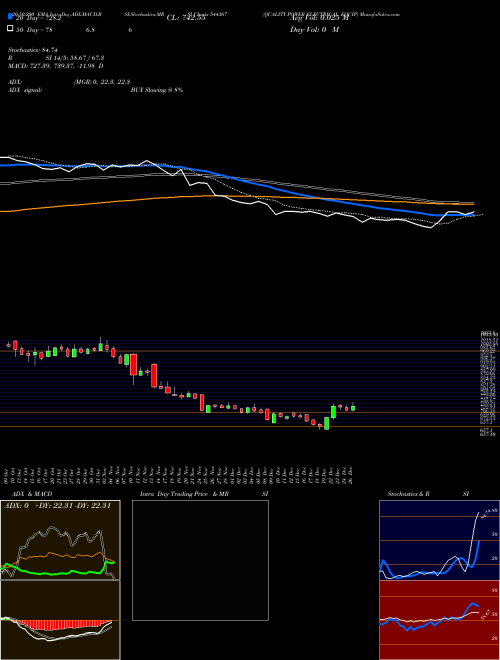Click the 'Day Vol: 0 M' label

pos(314,29)
